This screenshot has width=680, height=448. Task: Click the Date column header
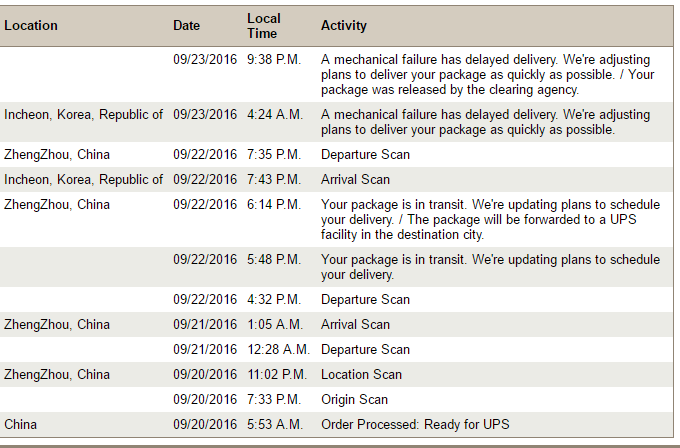186,26
